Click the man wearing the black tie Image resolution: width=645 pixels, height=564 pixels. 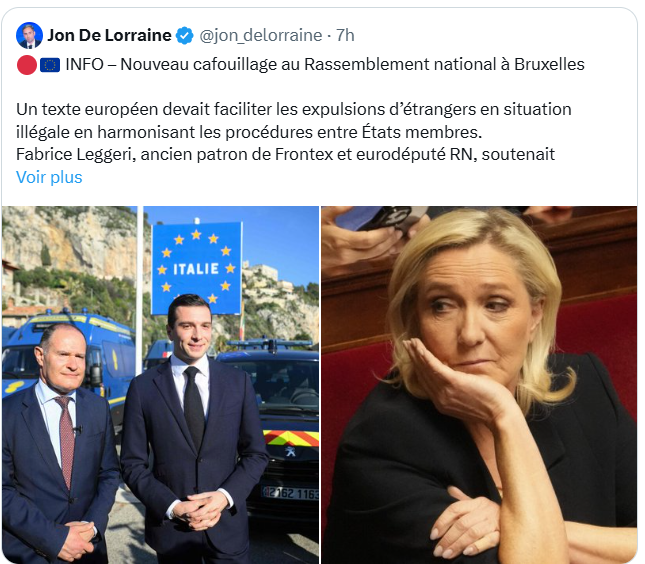pyautogui.click(x=193, y=428)
